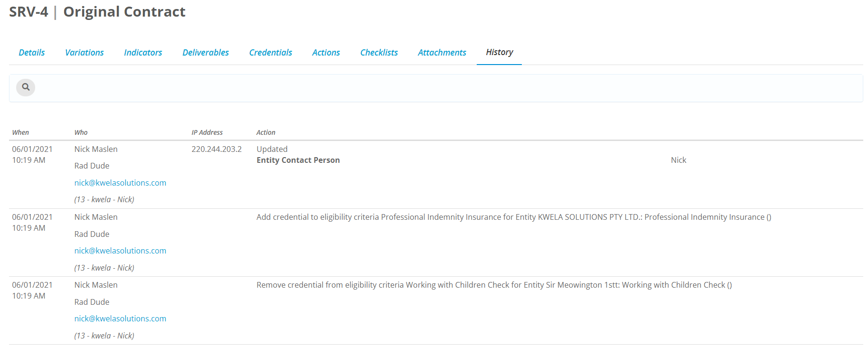Click the SRV-4 Original Contract page title
Image resolution: width=868 pixels, height=347 pixels.
pyautogui.click(x=97, y=12)
